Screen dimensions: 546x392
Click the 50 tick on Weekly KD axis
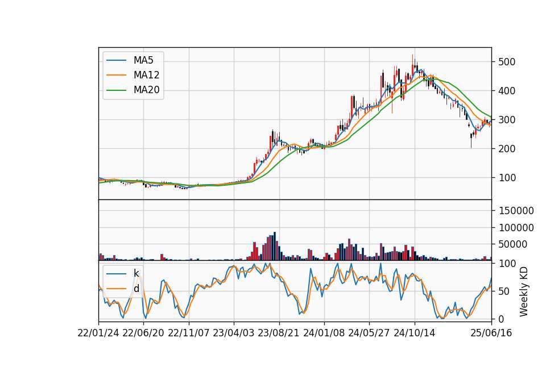(x=504, y=291)
